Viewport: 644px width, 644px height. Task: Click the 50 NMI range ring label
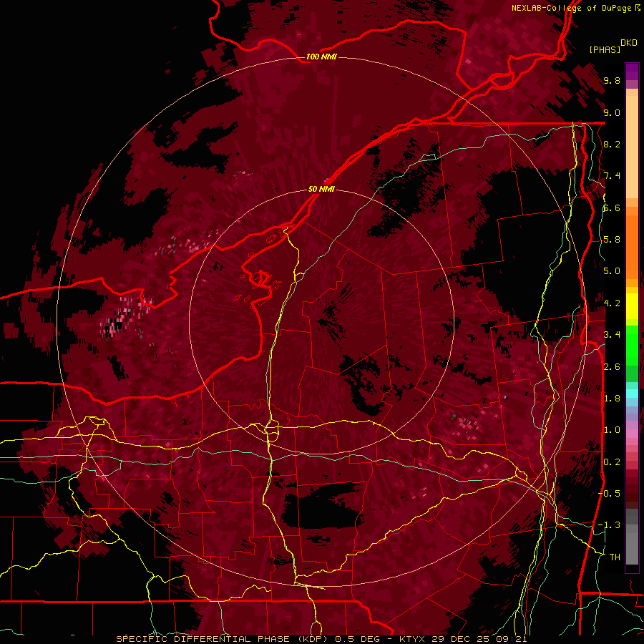point(321,190)
